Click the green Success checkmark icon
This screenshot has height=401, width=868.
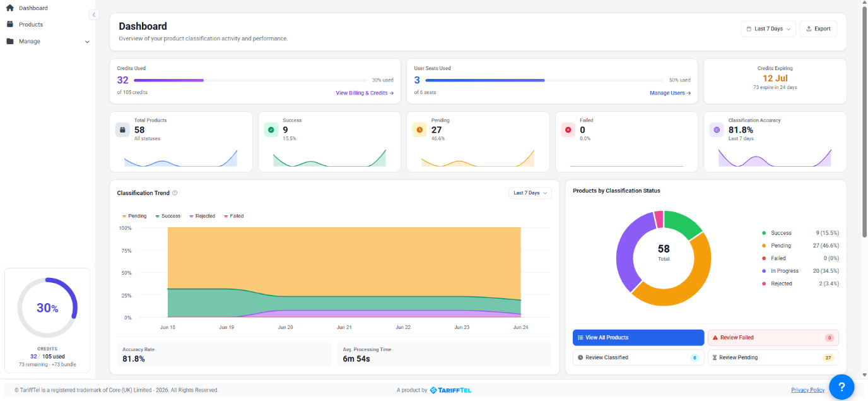coord(271,129)
